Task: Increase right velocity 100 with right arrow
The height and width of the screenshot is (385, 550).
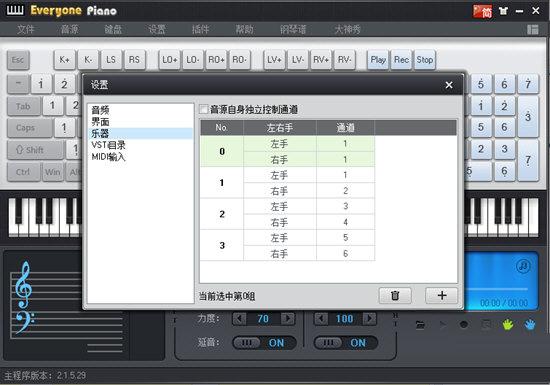Action: 369,319
